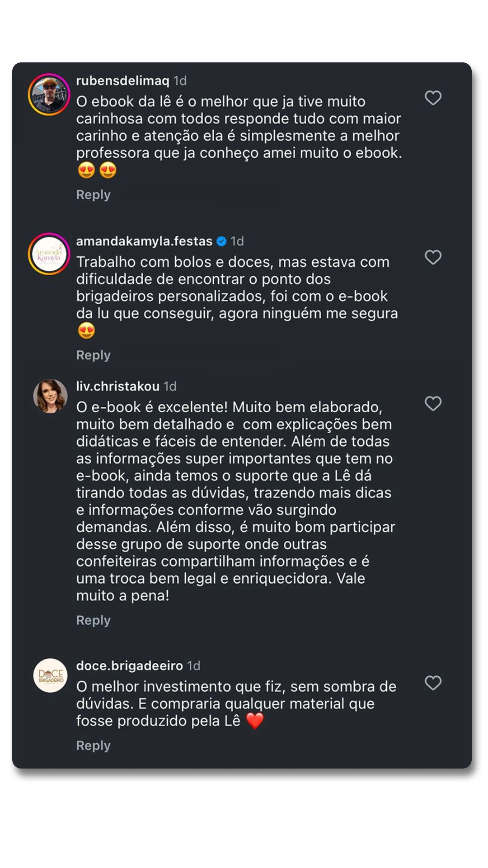Open the rubensdelimaq username link
Screen dimensions: 488x868
[122, 81]
